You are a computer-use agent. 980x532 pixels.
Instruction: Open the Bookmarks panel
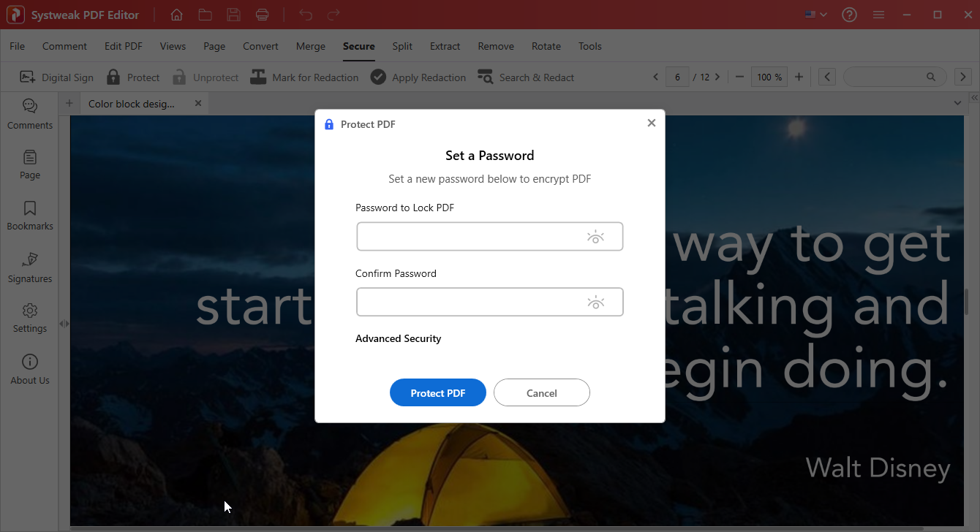click(29, 214)
